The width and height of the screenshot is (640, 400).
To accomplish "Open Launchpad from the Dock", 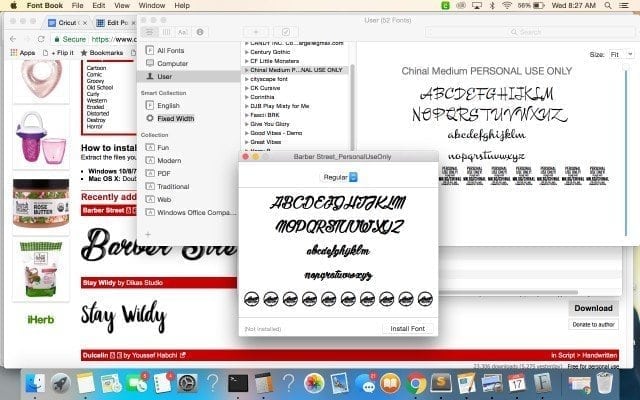I will point(60,384).
